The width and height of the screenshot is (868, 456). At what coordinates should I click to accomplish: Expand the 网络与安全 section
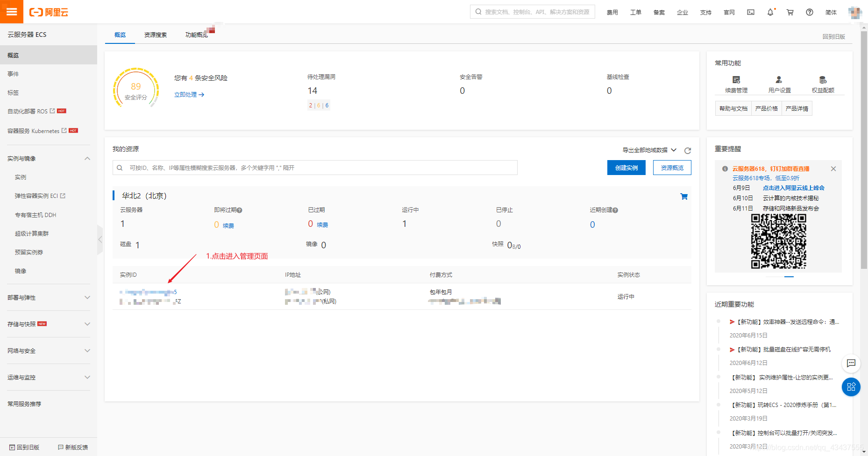tap(87, 351)
